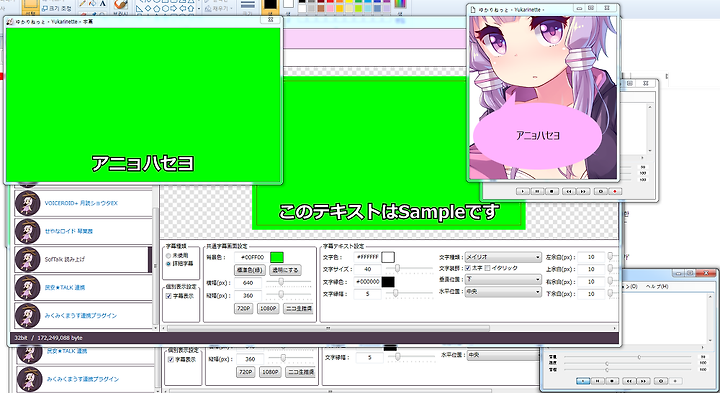Click 縦幅 field showing 360 in front panel
720x393 pixels.
pos(248,295)
